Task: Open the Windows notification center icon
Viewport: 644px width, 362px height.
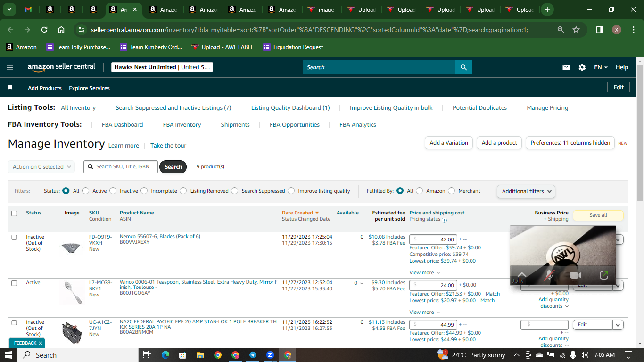Action: point(628,355)
